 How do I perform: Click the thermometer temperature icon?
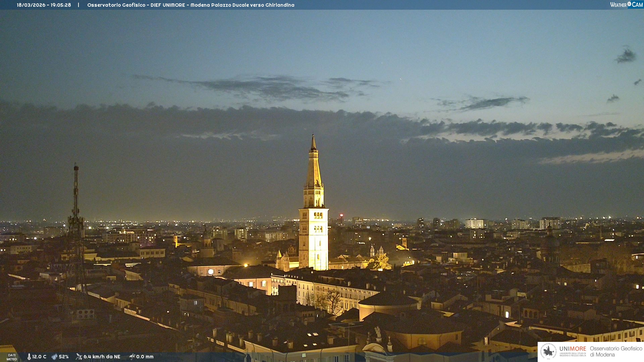point(29,357)
